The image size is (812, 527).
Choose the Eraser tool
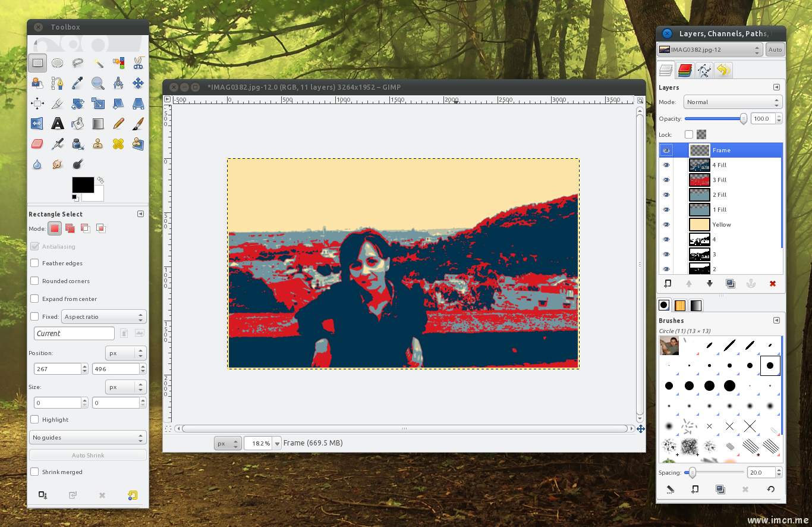[x=37, y=144]
